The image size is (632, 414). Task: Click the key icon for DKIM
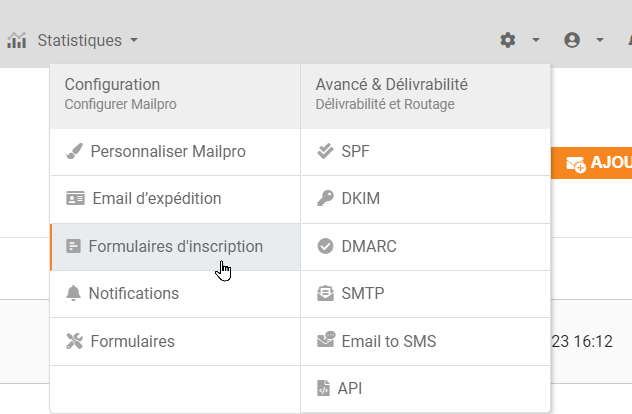click(325, 198)
